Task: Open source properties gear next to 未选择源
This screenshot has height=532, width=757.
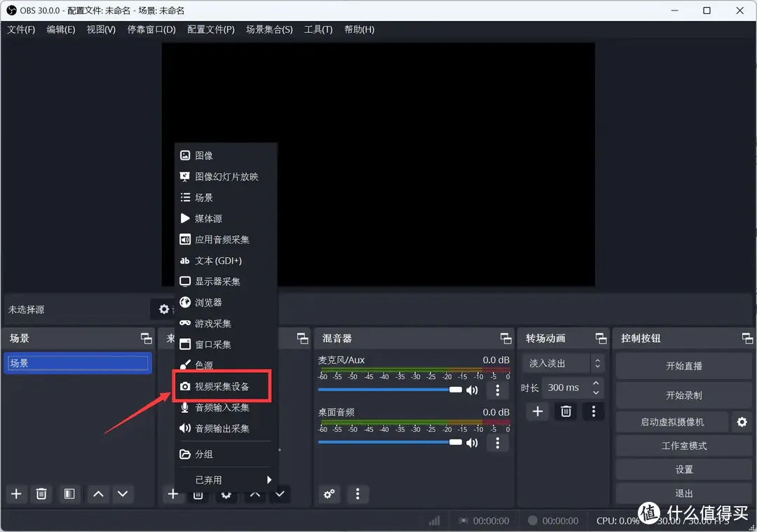Action: coord(164,309)
